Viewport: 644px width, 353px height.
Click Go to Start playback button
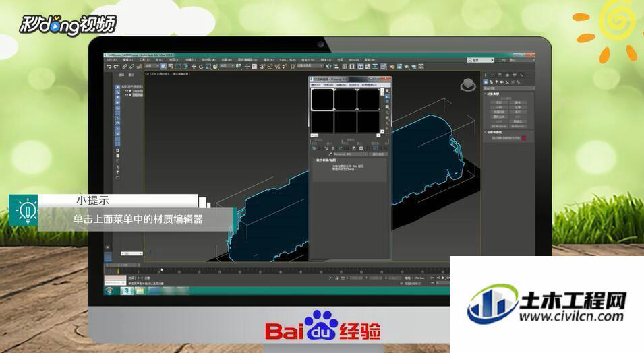432,278
